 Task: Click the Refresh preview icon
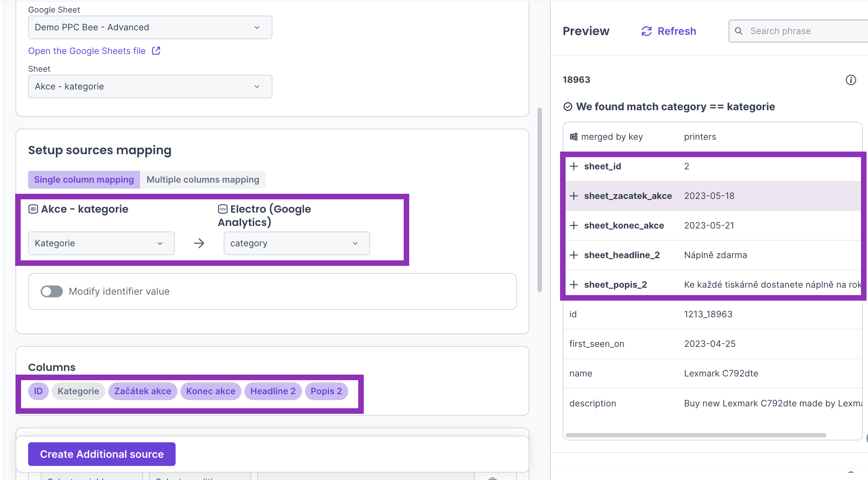(x=646, y=31)
